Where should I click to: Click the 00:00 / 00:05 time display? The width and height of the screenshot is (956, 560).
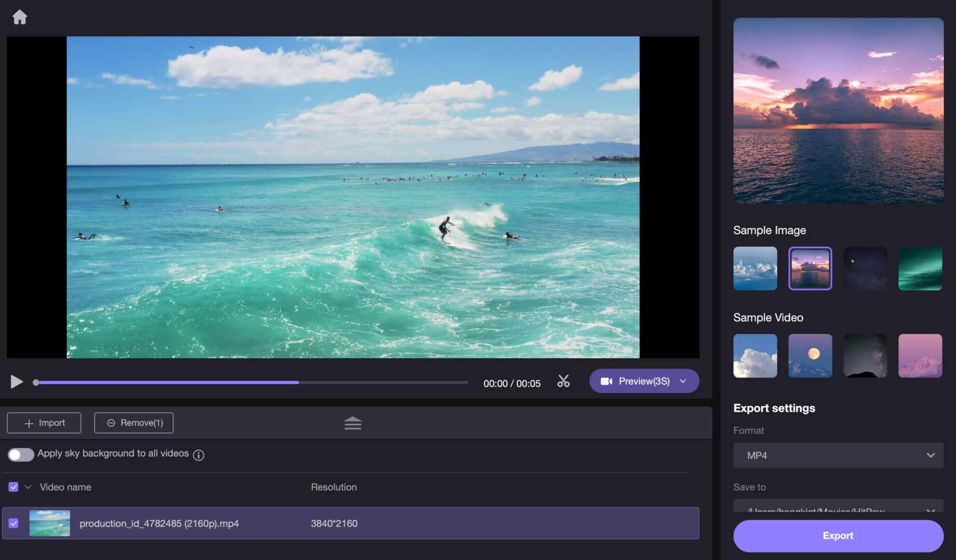pyautogui.click(x=512, y=383)
